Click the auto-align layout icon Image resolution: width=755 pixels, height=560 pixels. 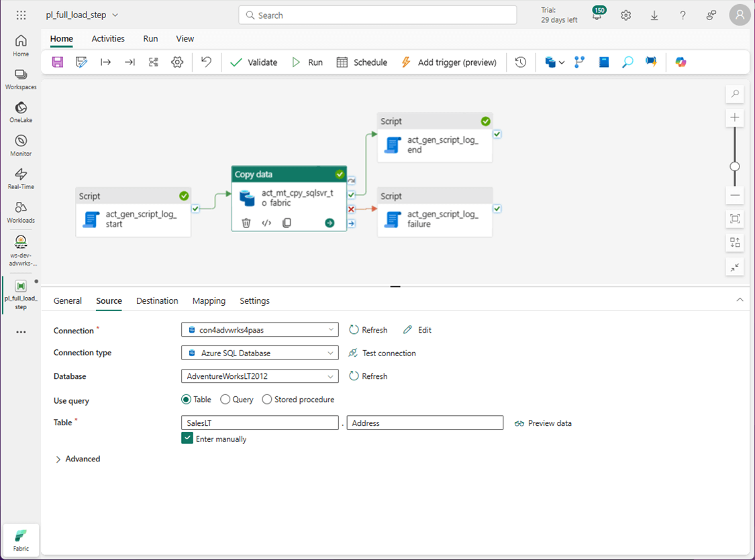pyautogui.click(x=153, y=62)
